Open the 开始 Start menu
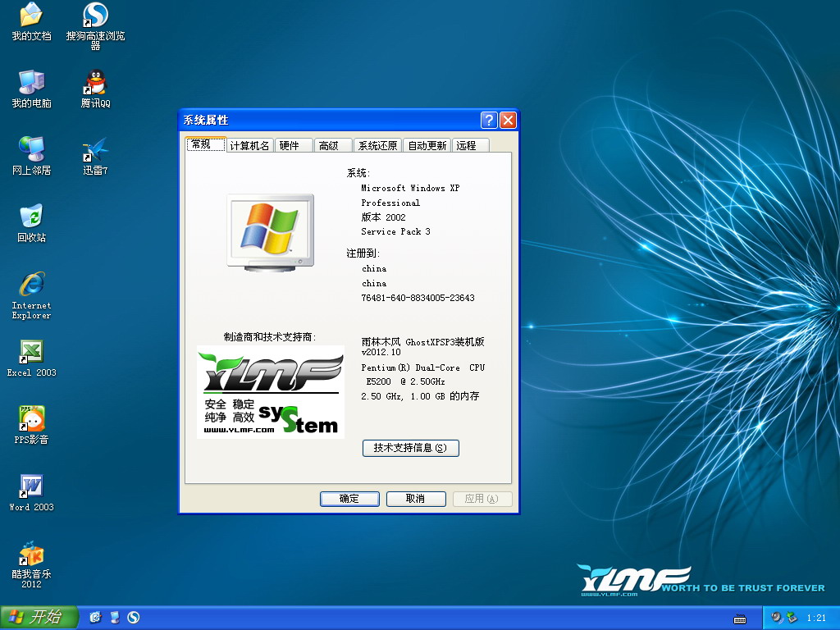The image size is (840, 630). [x=39, y=617]
